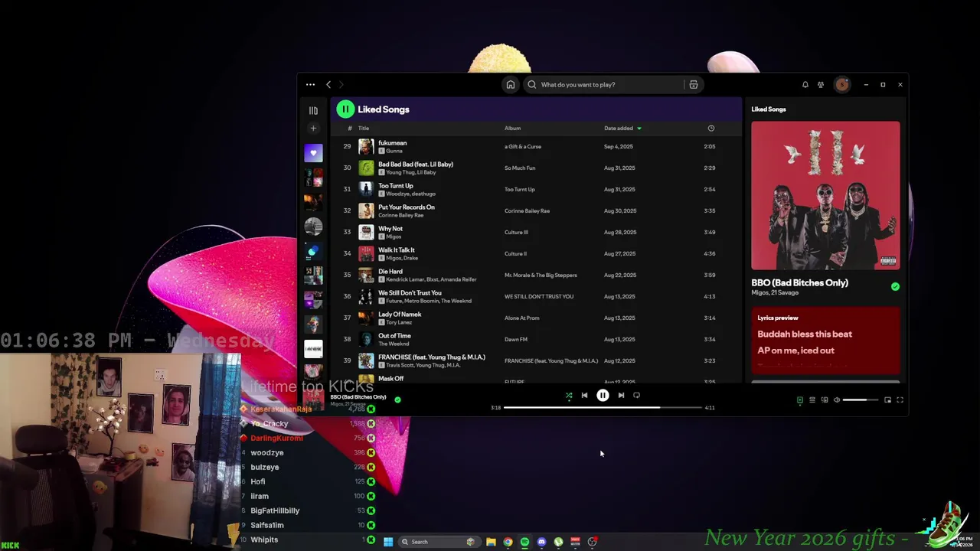
Task: Click the Die Hard album thumbnail
Action: [x=366, y=275]
